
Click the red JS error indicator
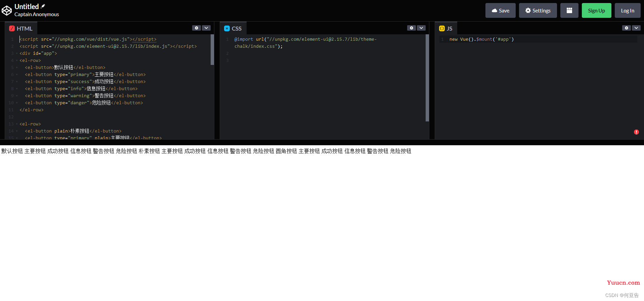pyautogui.click(x=636, y=132)
